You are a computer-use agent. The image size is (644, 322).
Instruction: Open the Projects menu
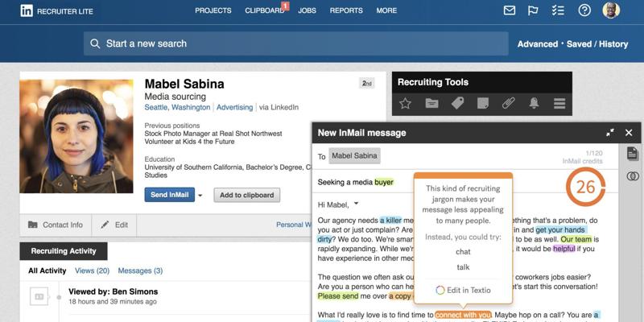pyautogui.click(x=213, y=10)
